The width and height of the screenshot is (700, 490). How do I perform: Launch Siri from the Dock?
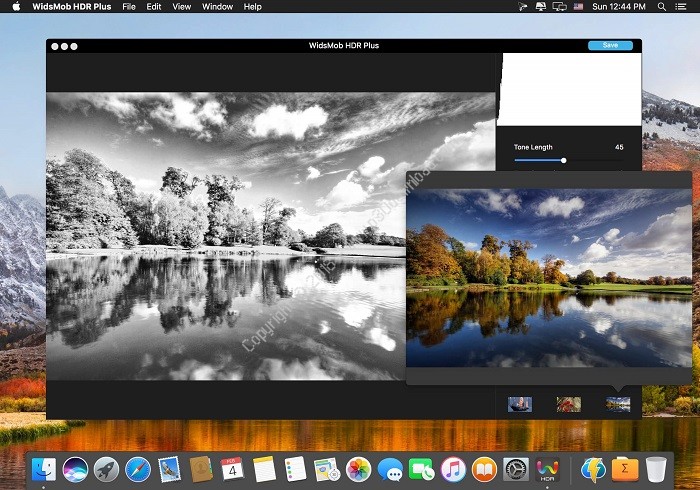point(75,468)
